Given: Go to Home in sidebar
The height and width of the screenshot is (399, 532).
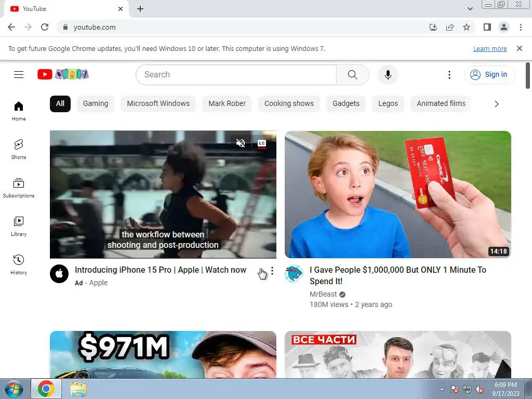Looking at the screenshot, I should pos(19,111).
